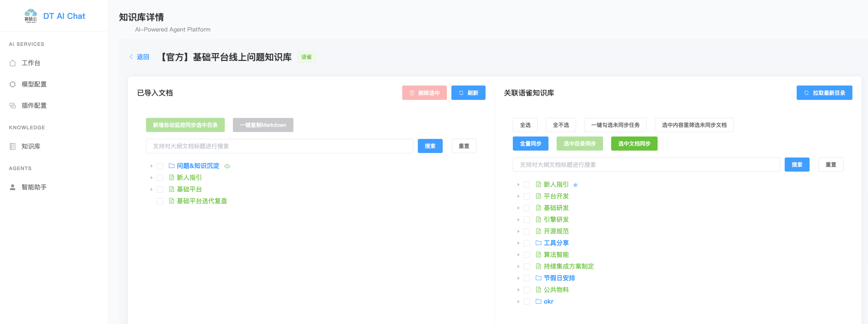Click the 拉取最新目录 button
This screenshot has height=324, width=868.
824,93
